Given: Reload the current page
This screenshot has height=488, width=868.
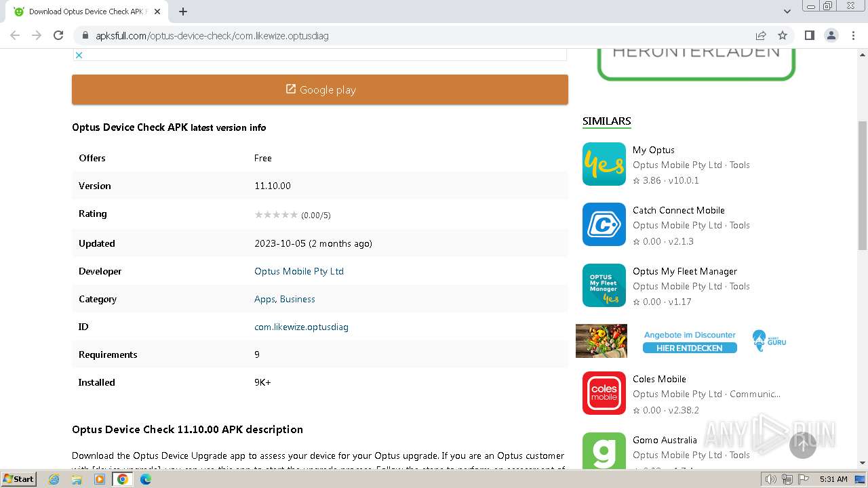Looking at the screenshot, I should pyautogui.click(x=58, y=35).
